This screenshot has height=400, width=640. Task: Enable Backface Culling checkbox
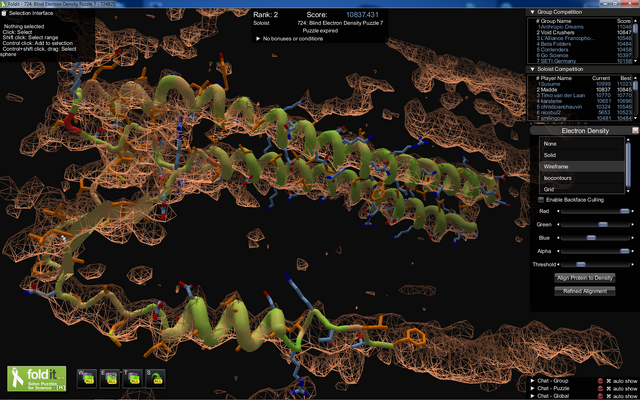541,200
